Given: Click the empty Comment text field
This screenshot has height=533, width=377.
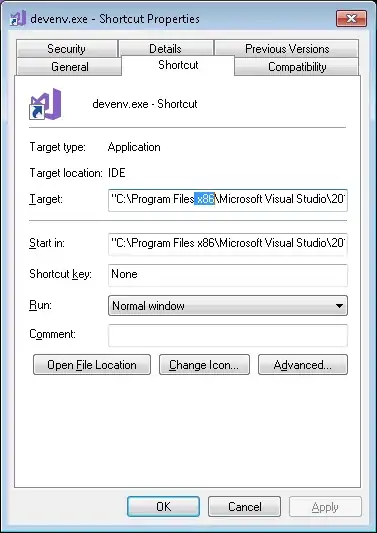Looking at the screenshot, I should pos(228,335).
